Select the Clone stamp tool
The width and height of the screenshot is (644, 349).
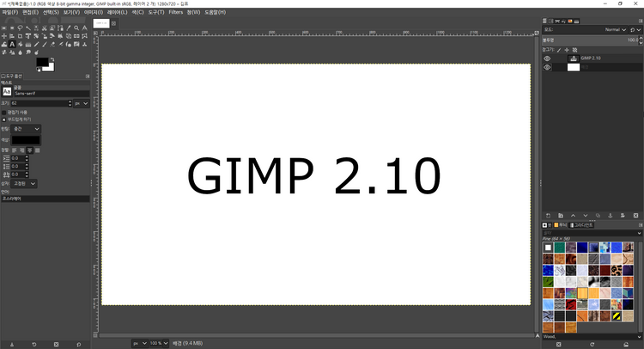click(x=85, y=45)
